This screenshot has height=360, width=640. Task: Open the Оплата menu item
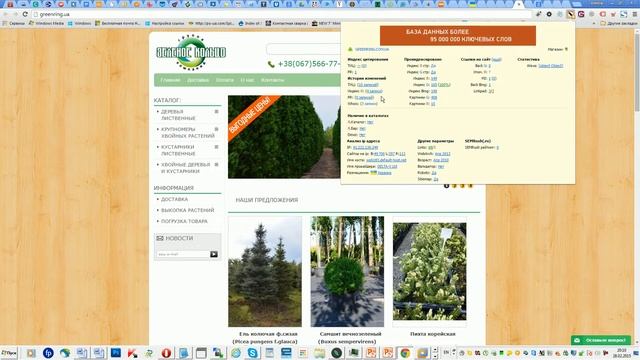click(x=225, y=80)
